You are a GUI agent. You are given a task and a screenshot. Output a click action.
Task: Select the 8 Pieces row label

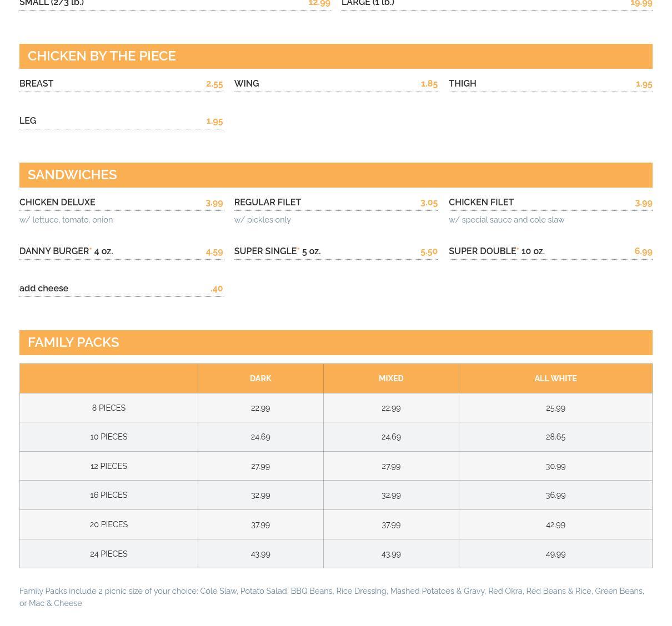tap(109, 408)
